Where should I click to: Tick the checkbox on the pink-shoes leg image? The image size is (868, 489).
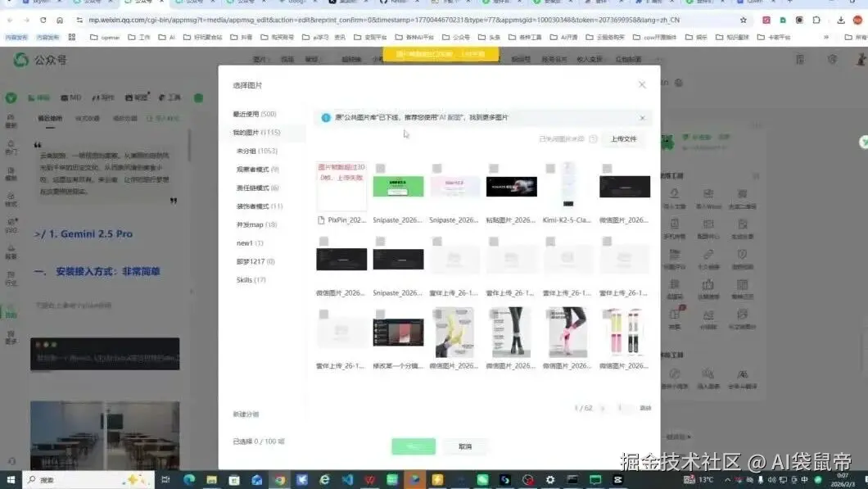pos(550,315)
